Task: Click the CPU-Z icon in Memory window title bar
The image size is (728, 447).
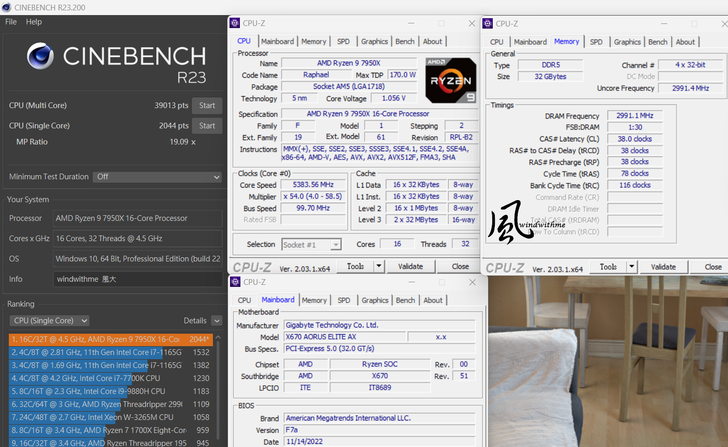Action: [490, 23]
